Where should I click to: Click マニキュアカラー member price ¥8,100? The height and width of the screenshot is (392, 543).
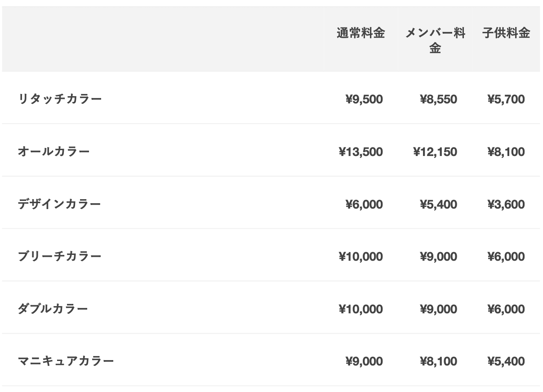click(438, 361)
